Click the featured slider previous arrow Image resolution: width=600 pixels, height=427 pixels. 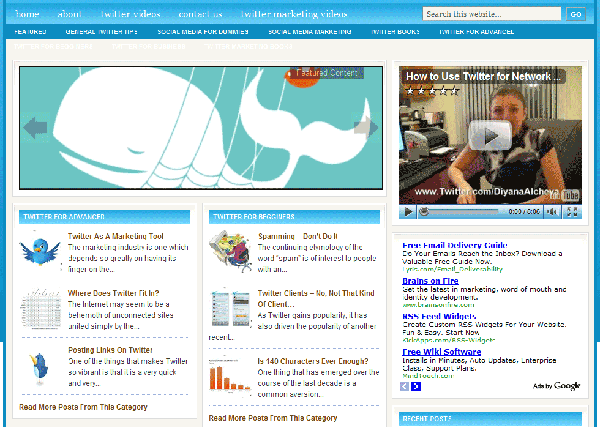[35, 127]
